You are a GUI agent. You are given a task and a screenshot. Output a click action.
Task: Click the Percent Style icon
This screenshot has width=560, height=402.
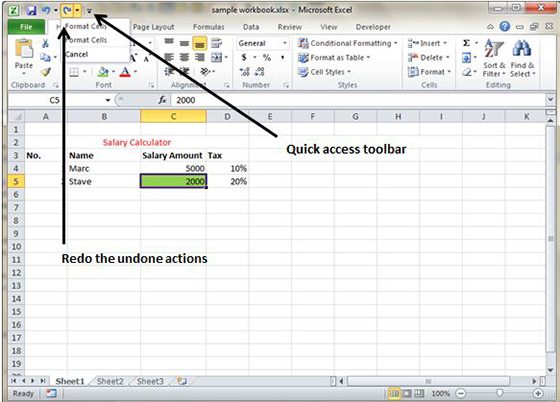click(x=267, y=57)
